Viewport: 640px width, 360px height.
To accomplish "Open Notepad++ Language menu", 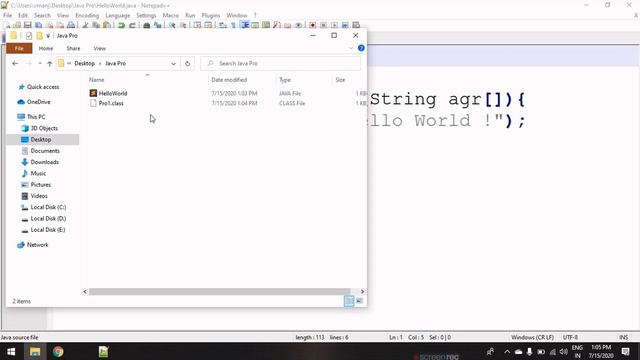I will pyautogui.click(x=118, y=16).
